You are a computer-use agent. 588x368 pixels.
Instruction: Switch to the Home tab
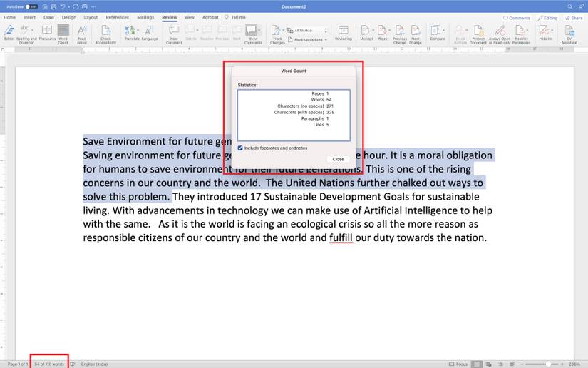[9, 17]
